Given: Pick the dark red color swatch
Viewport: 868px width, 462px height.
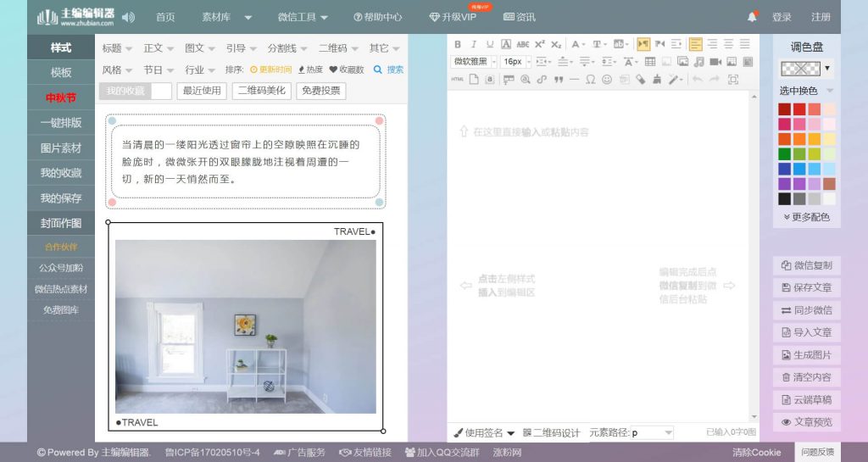Looking at the screenshot, I should coord(784,109).
